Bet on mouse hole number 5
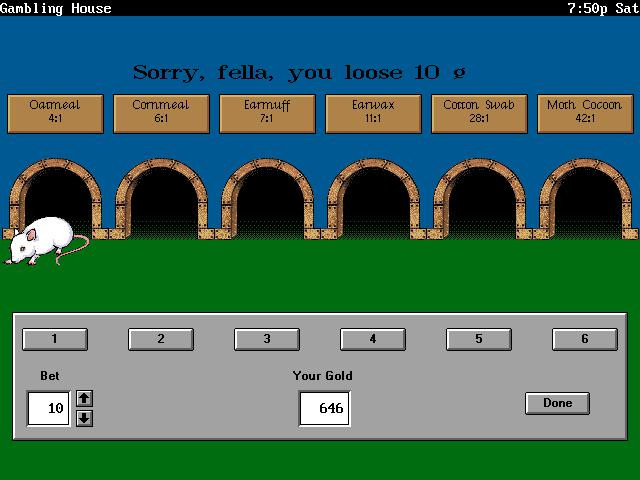This screenshot has height=480, width=640. tap(479, 339)
